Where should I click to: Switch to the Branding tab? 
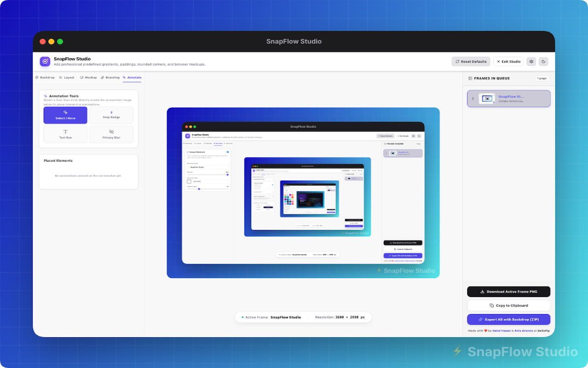pyautogui.click(x=110, y=78)
